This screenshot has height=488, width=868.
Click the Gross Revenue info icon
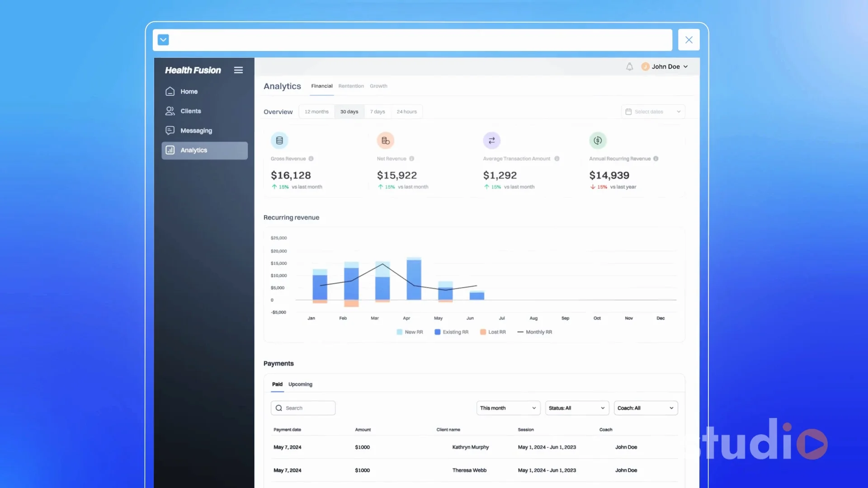pyautogui.click(x=311, y=159)
